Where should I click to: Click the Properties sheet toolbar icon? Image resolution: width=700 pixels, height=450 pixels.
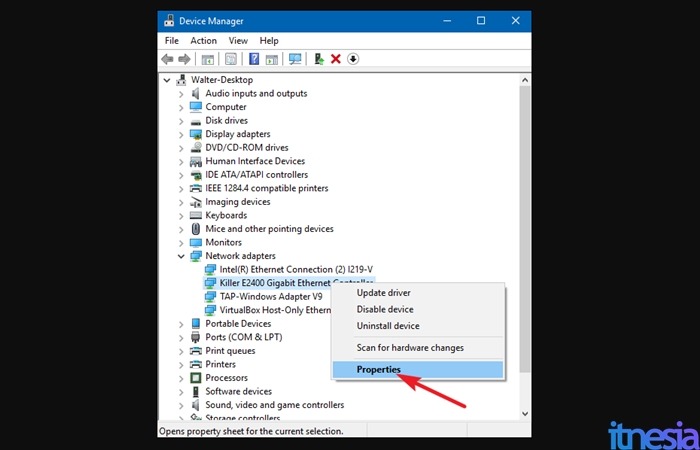coord(230,59)
